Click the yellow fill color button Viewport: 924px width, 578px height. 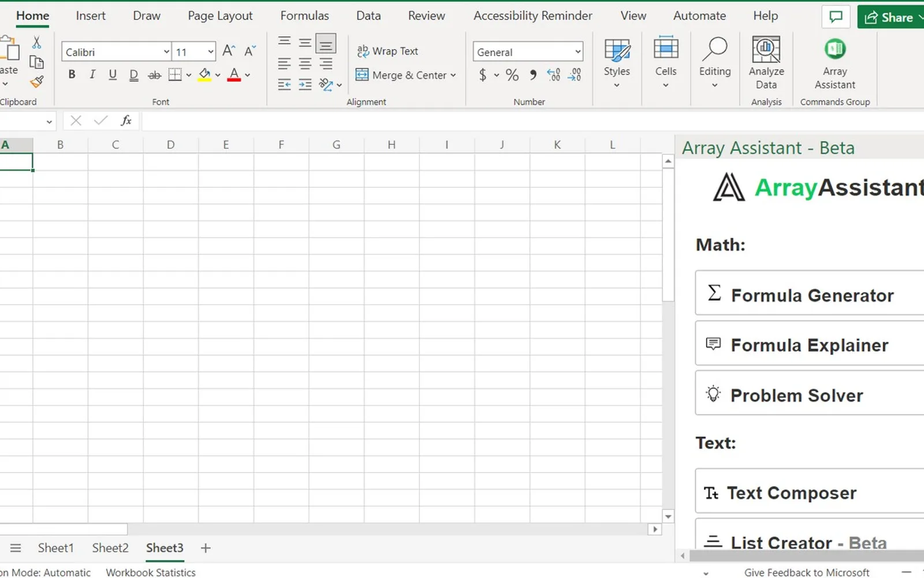coord(204,75)
